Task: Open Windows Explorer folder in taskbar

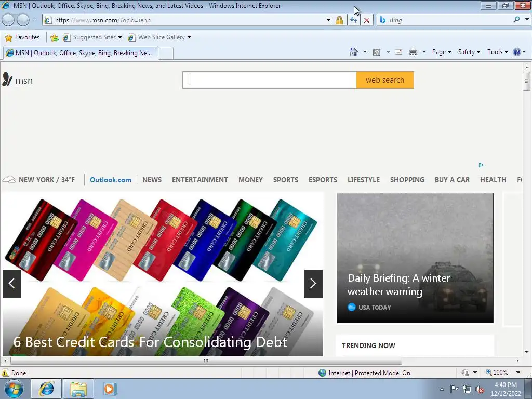Action: pos(78,389)
